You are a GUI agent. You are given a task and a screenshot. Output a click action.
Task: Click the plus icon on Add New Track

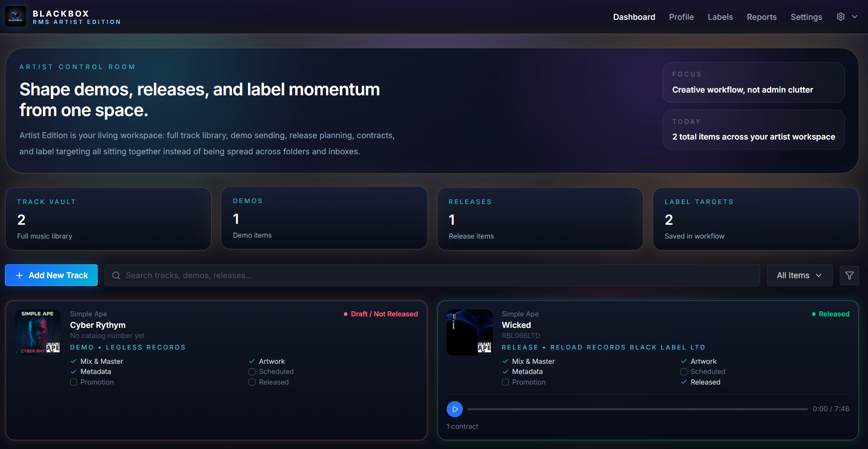[x=19, y=275]
